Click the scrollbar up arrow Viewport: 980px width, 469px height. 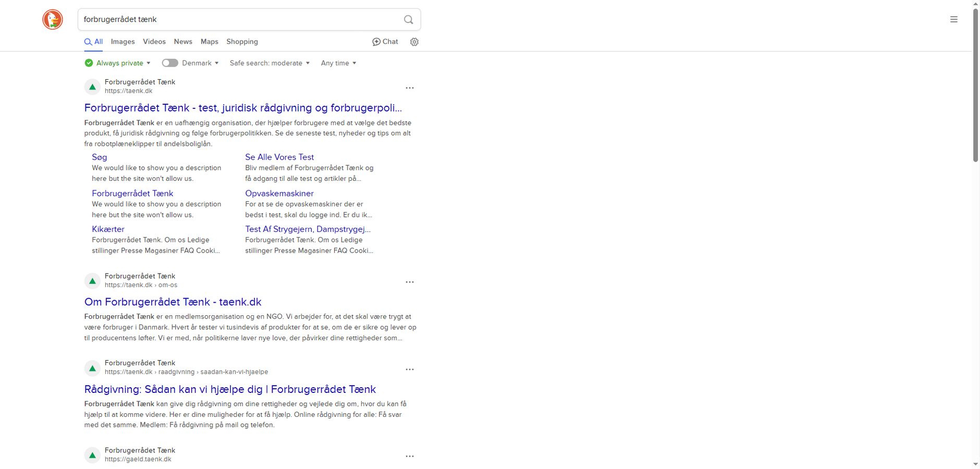tap(976, 4)
